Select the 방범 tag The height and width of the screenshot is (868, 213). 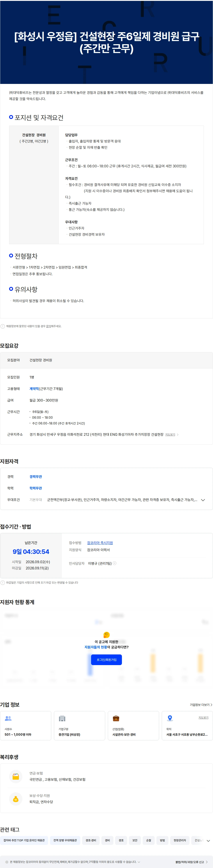pyautogui.click(x=162, y=840)
